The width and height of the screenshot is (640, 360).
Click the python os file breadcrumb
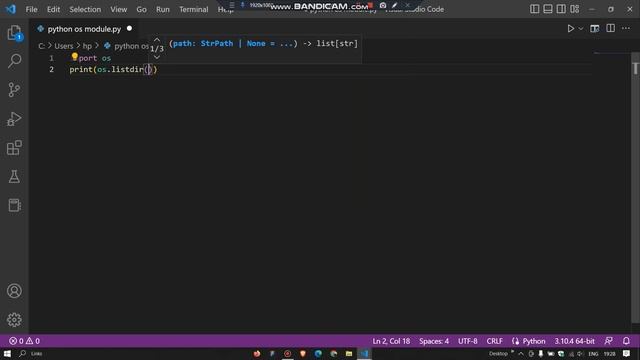tap(127, 46)
